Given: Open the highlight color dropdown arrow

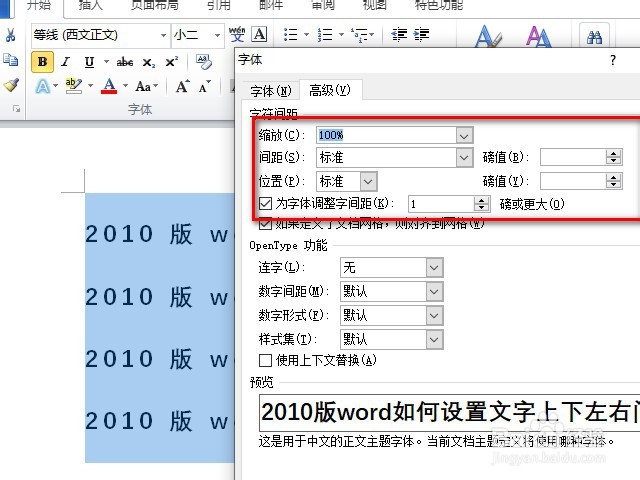Looking at the screenshot, I should [x=90, y=86].
